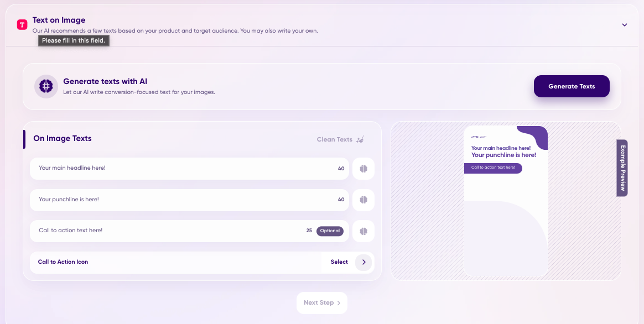Click the logo in the preview image
The image size is (644, 324).
[x=479, y=137]
